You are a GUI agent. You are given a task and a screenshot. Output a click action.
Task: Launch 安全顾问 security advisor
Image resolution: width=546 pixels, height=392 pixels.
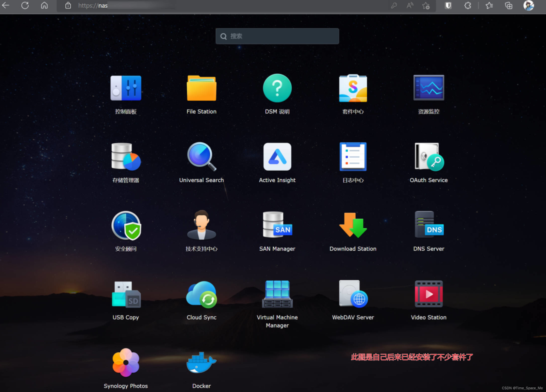(x=126, y=226)
